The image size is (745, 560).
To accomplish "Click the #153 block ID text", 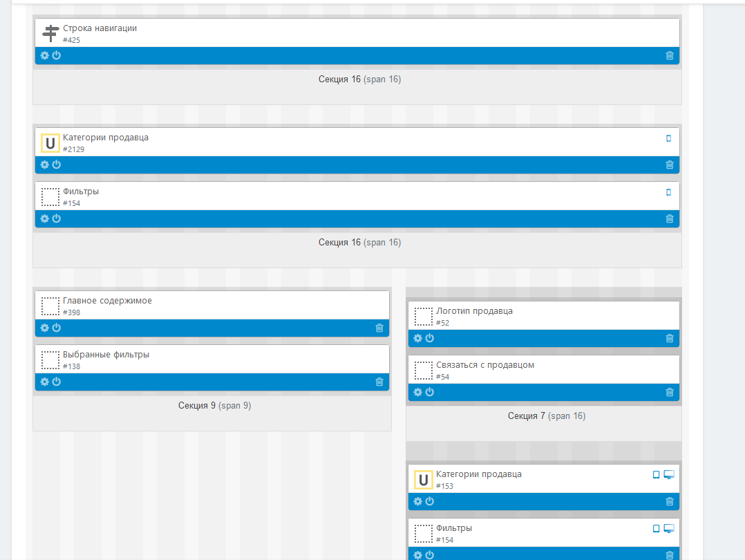I will (x=445, y=486).
